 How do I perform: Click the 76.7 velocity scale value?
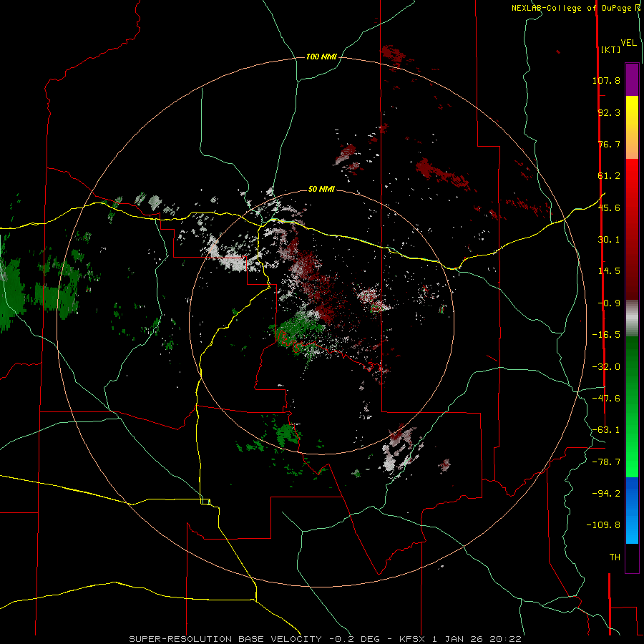point(609,144)
